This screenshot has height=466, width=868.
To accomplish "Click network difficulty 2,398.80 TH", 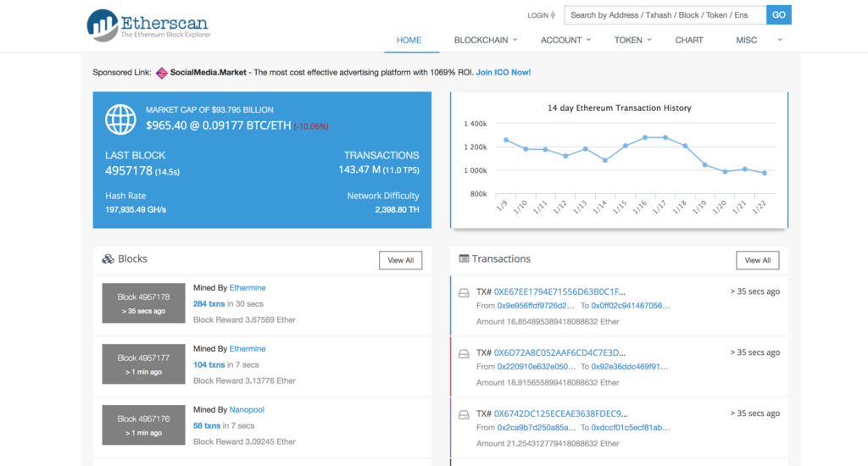I will coord(397,210).
